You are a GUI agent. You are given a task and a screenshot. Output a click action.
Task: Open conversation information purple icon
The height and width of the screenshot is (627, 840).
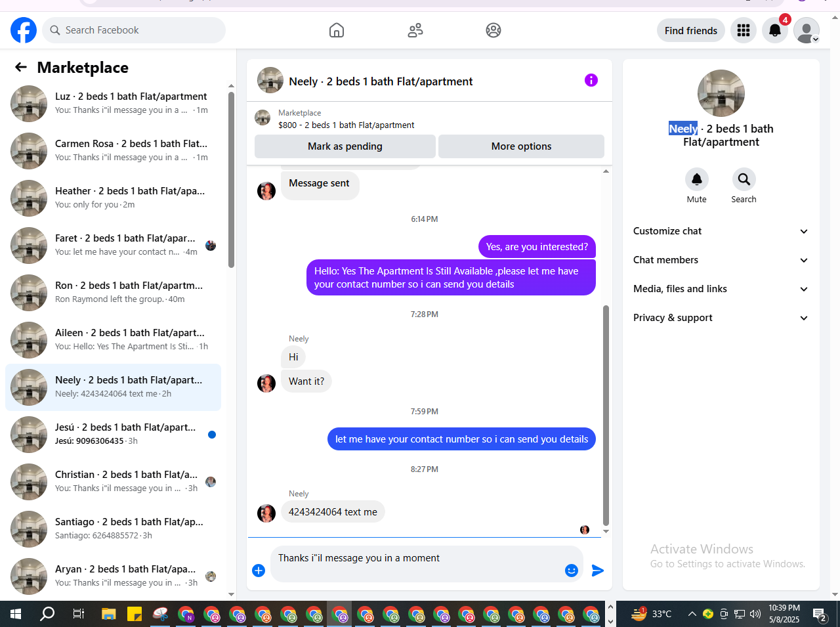click(591, 80)
